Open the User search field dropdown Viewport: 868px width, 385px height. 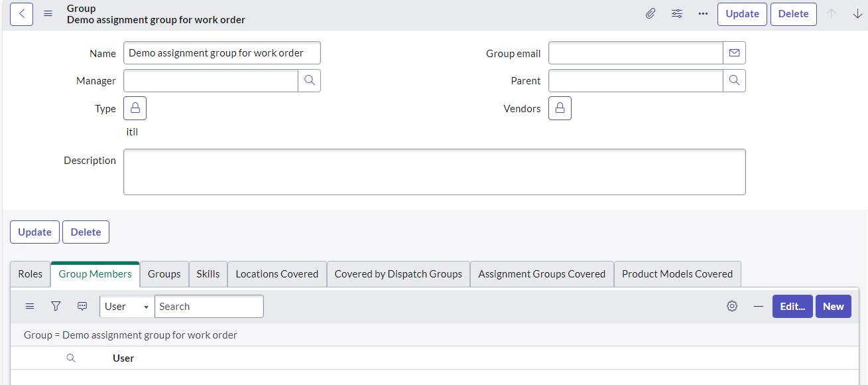click(x=126, y=306)
